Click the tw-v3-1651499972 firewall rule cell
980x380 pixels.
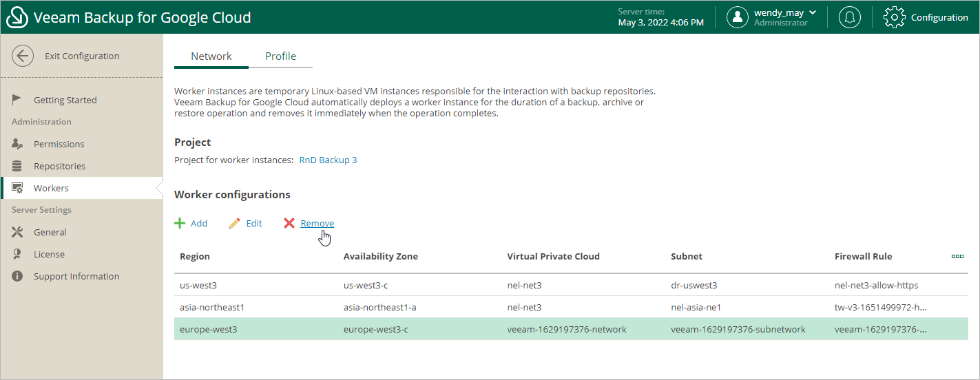pyautogui.click(x=881, y=307)
